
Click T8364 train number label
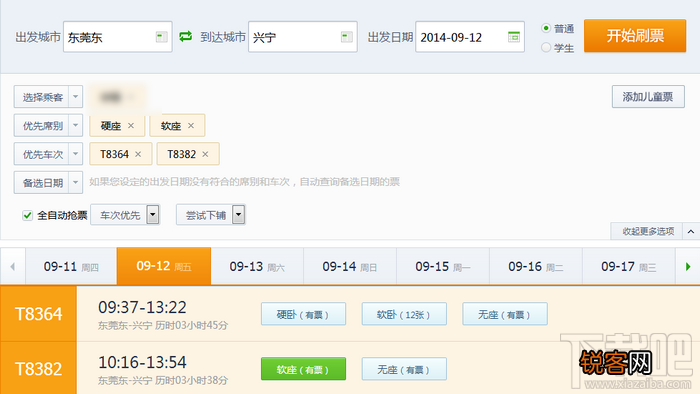click(x=38, y=314)
